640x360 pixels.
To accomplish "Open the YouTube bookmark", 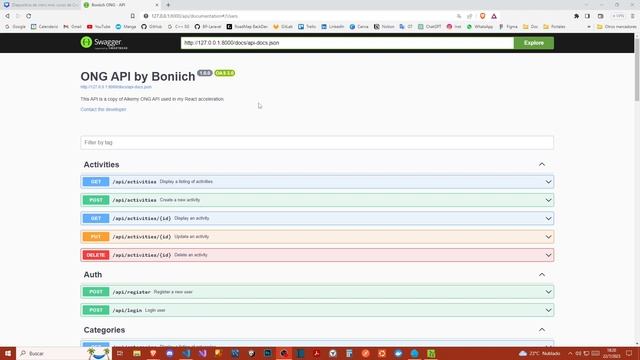I will coord(98,27).
